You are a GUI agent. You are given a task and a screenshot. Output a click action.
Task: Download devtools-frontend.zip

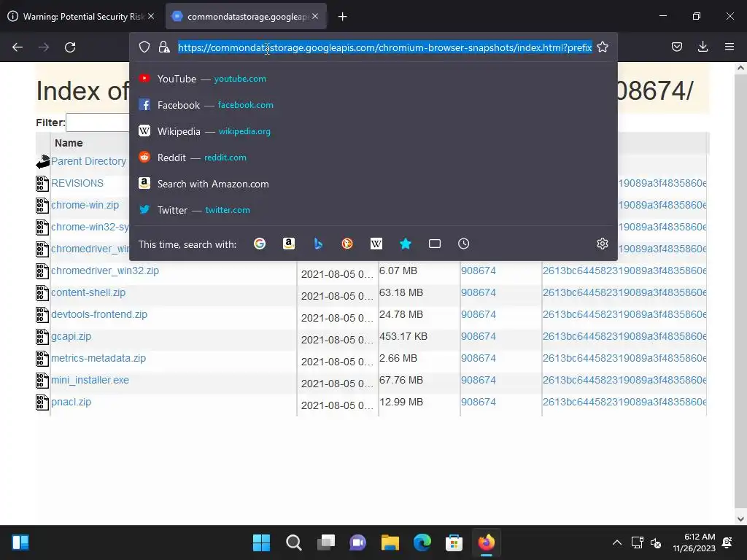click(99, 315)
